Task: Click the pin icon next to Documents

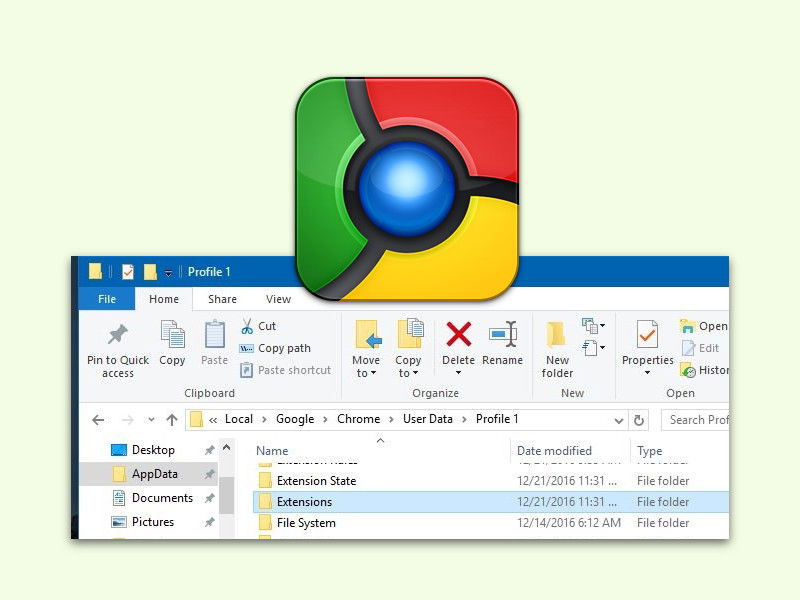Action: pos(209,498)
